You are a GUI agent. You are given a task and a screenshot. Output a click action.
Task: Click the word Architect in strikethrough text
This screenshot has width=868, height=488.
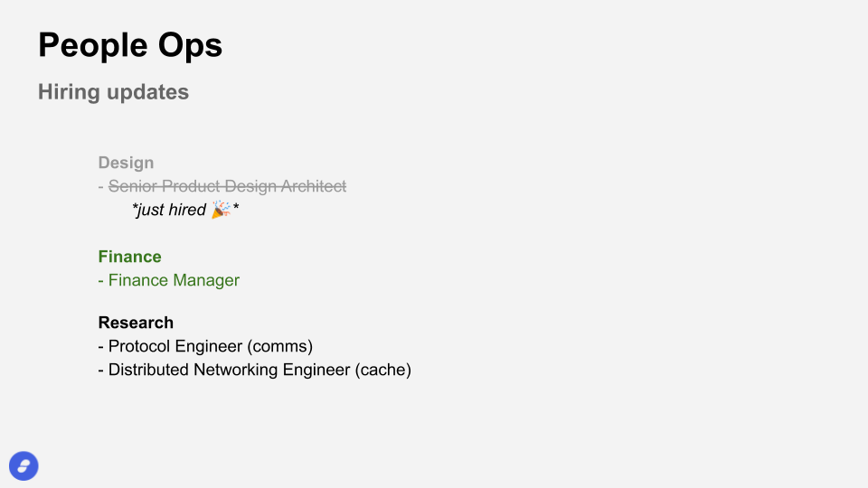pos(314,186)
